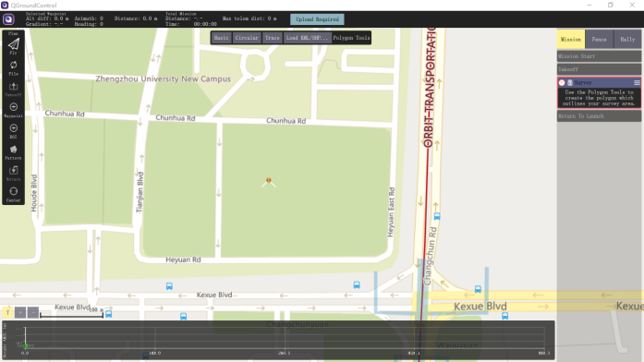Click 'Zhengzhou University New Campus' map label
Screen dimensions: 644x362
coord(163,78)
